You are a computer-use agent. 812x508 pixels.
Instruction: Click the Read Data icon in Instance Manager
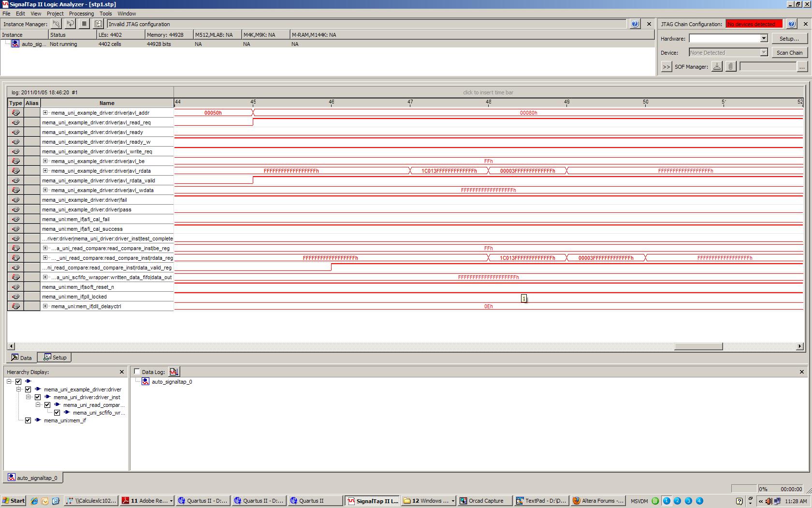(x=98, y=24)
